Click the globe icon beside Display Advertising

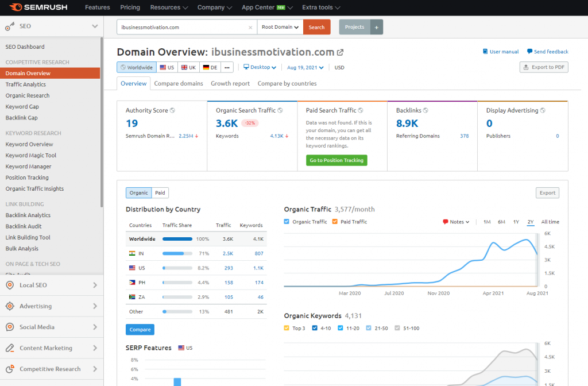click(543, 110)
